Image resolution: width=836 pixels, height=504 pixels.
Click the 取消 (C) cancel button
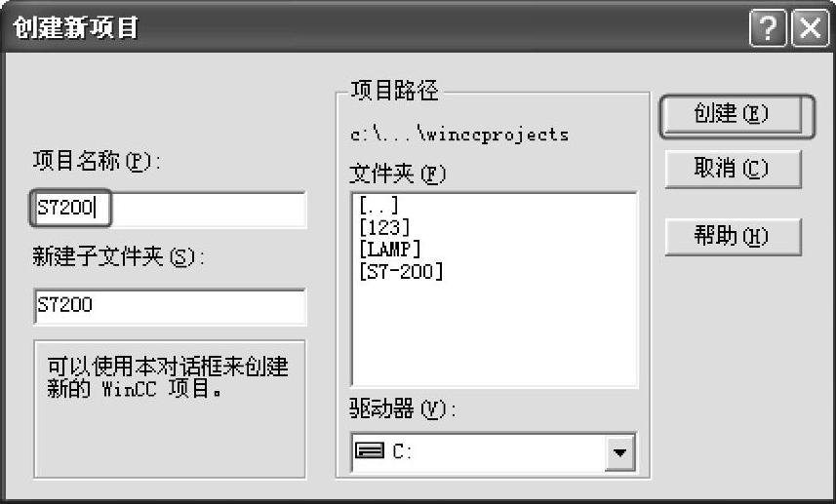click(732, 169)
